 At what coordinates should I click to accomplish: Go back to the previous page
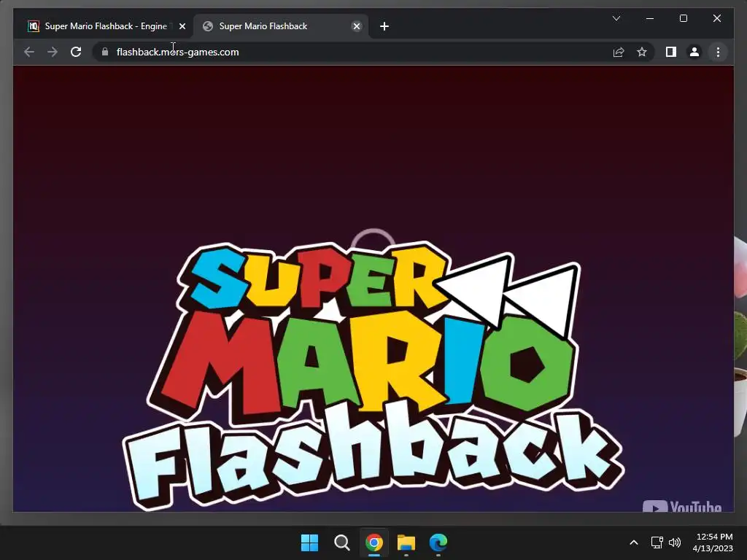[29, 52]
